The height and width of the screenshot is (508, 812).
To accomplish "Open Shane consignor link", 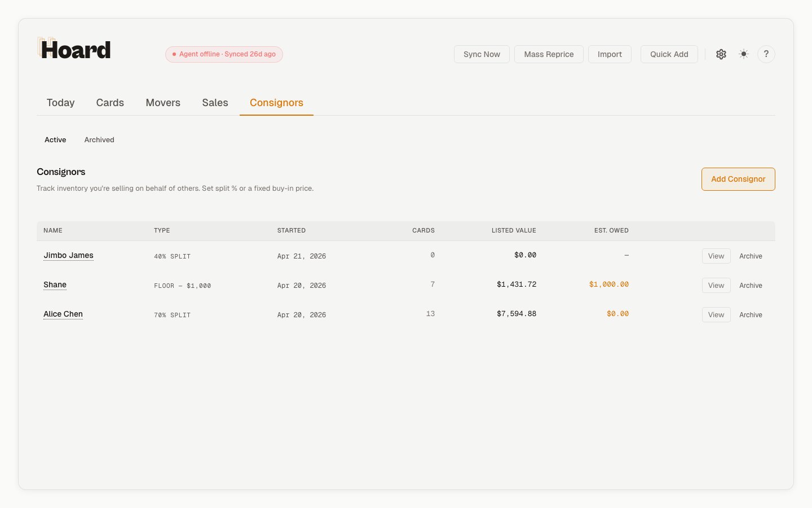I will coord(55,284).
